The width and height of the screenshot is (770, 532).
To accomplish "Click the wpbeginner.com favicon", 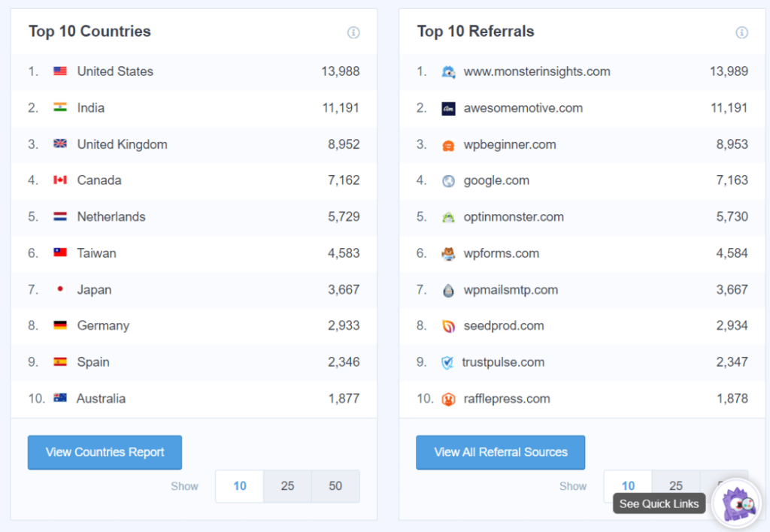I will point(449,144).
